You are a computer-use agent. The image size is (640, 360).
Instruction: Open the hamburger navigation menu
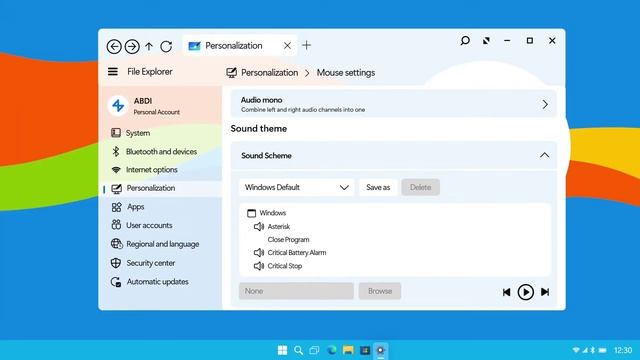(113, 72)
